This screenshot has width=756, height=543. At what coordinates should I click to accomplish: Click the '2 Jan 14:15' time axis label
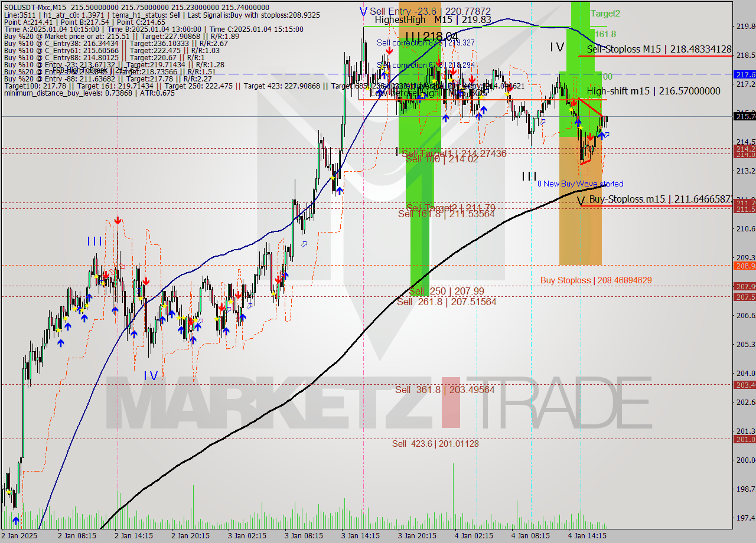point(133,536)
